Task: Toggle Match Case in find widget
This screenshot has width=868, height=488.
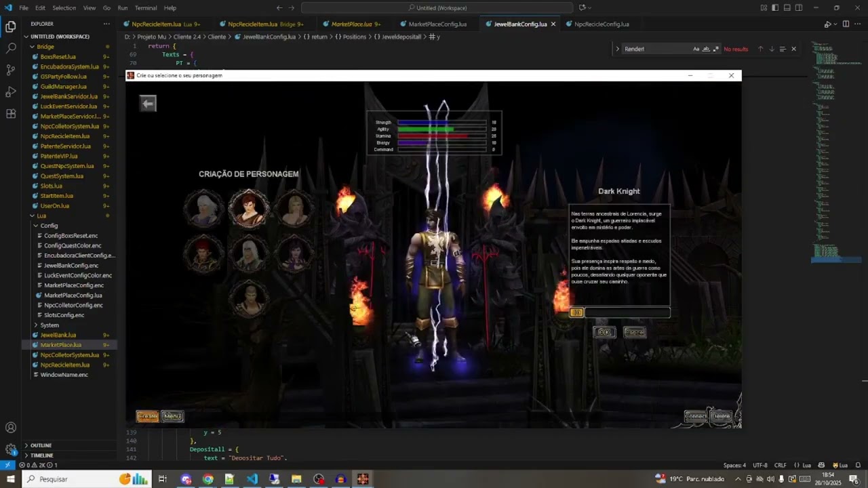Action: pyautogui.click(x=696, y=49)
